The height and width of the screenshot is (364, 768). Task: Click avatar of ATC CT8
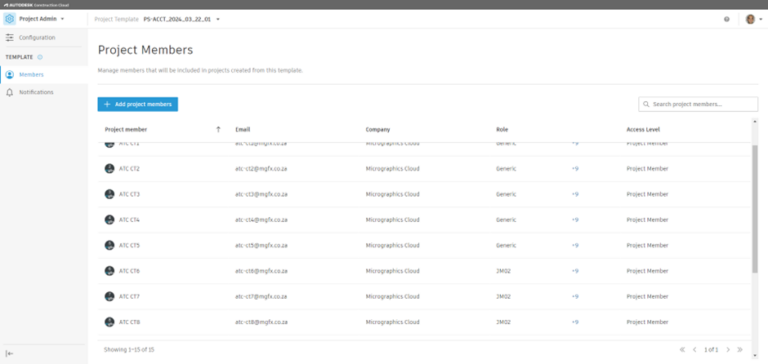[109, 322]
